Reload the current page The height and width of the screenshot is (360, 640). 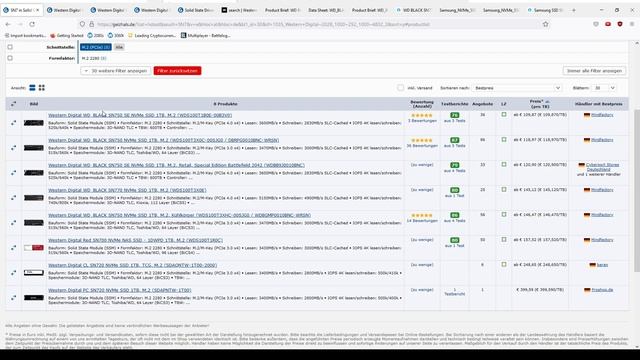pyautogui.click(x=32, y=24)
